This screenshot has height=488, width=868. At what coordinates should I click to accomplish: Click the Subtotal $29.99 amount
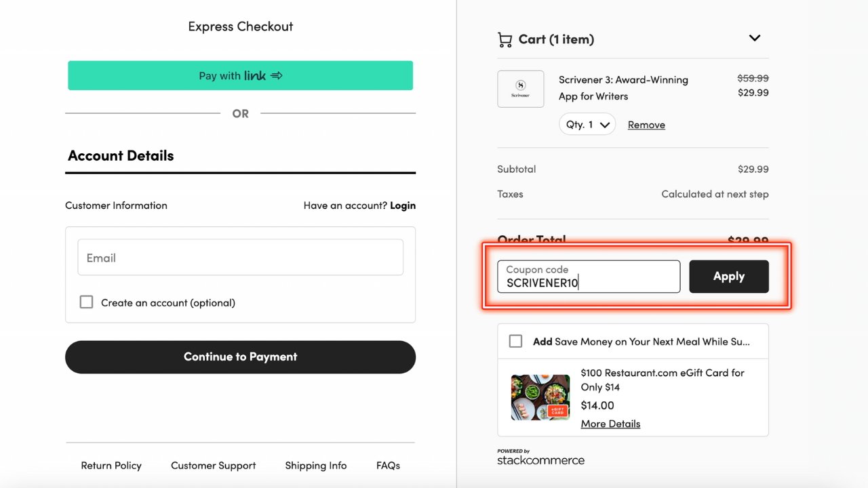(753, 169)
